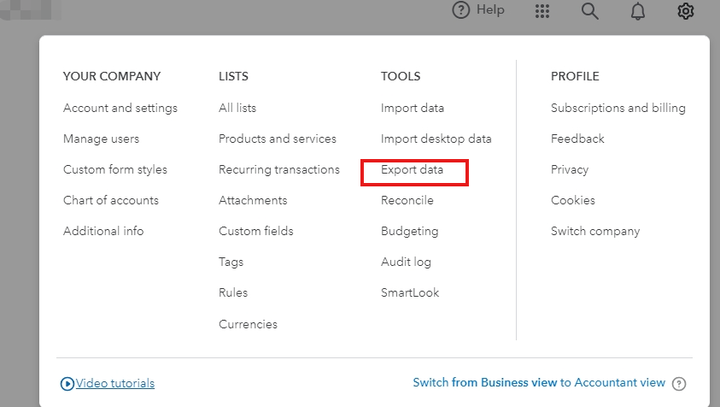Screen dimensions: 720x407
Task: Go to Products and services
Action: click(277, 139)
